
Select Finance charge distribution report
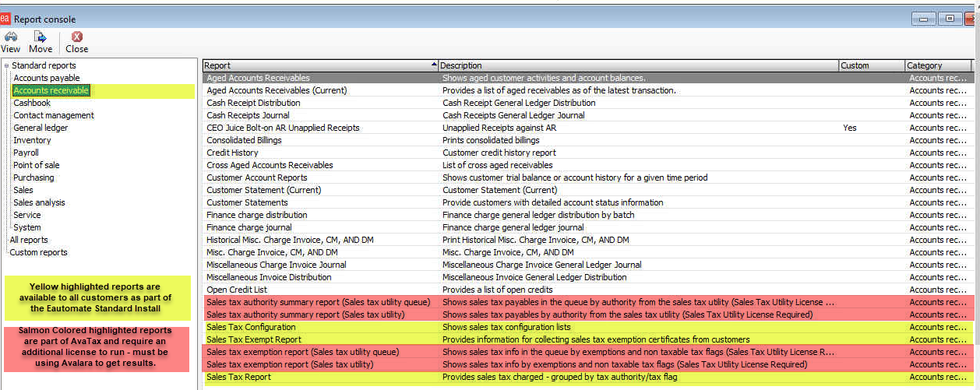588,215
